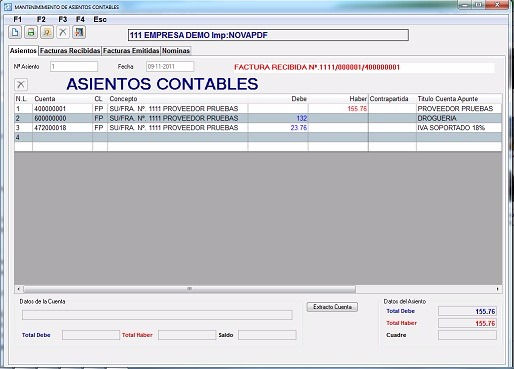Click the green printer toolbar icon
The height and width of the screenshot is (369, 514).
coord(31,32)
